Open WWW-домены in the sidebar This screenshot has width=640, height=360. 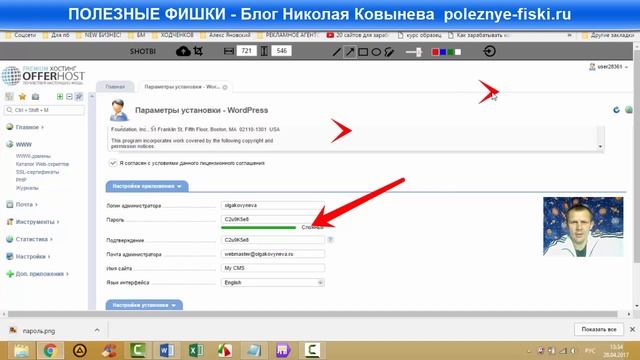(x=33, y=156)
